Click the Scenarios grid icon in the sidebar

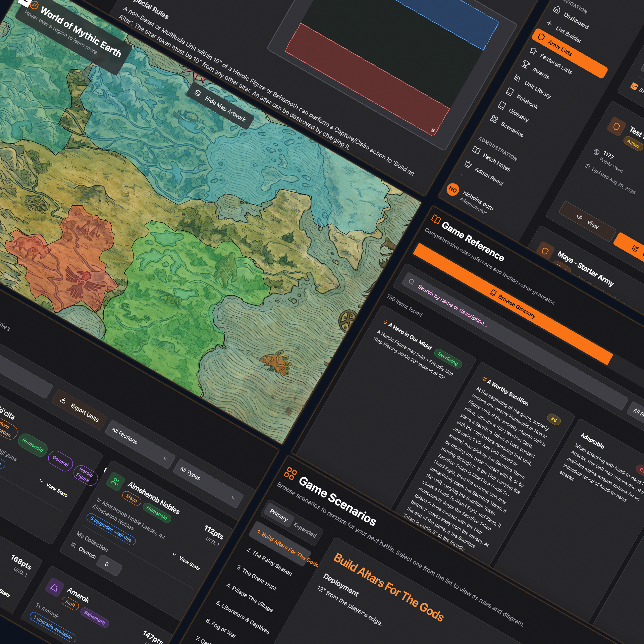pos(494,119)
